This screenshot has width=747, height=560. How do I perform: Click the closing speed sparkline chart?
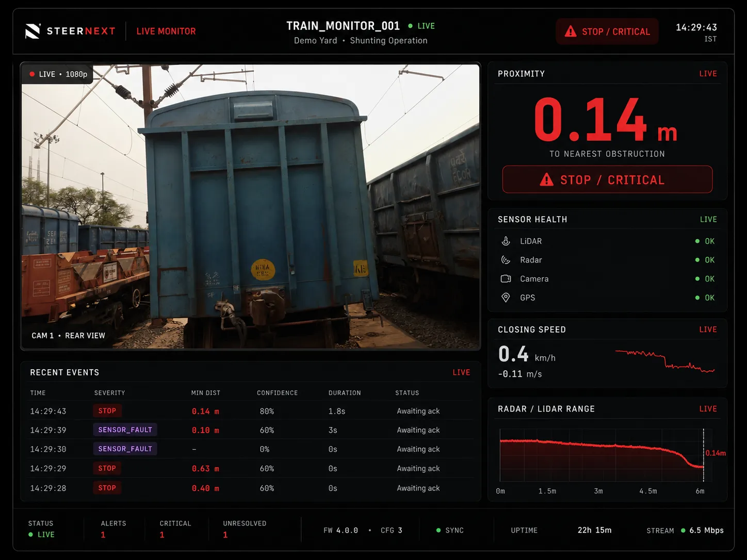pos(665,361)
